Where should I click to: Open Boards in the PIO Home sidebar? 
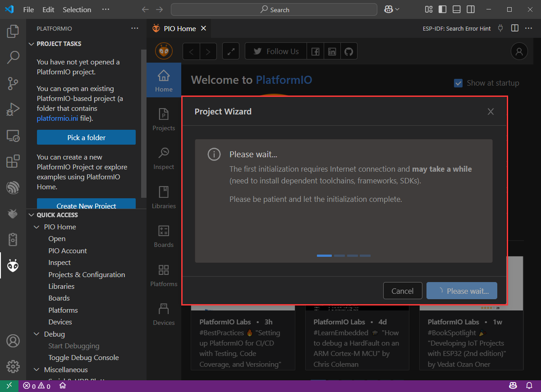click(x=164, y=236)
